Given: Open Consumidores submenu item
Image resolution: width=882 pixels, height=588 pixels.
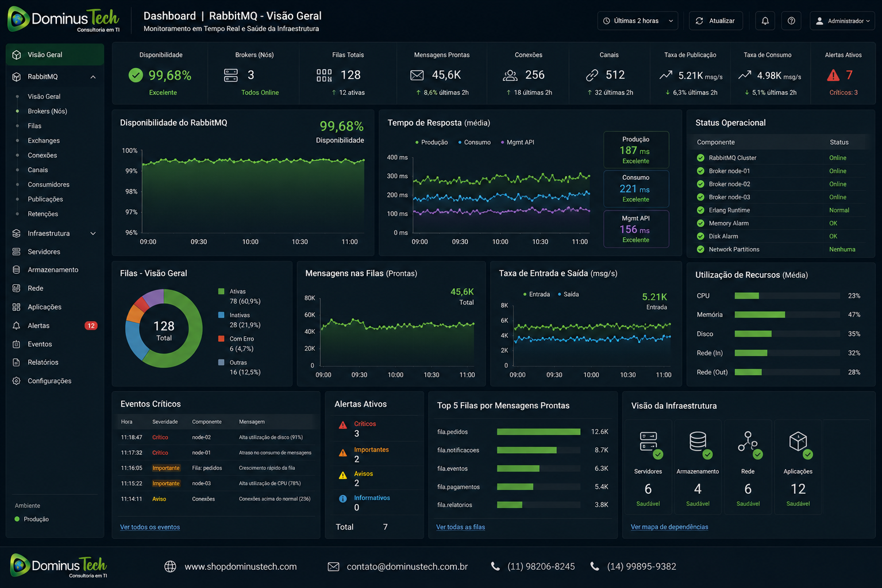Looking at the screenshot, I should click(48, 184).
